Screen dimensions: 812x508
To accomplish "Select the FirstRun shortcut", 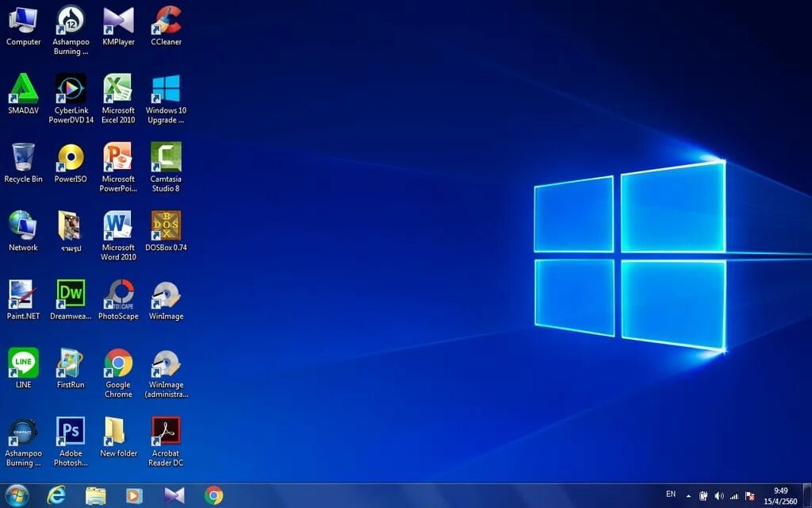I will (x=71, y=368).
